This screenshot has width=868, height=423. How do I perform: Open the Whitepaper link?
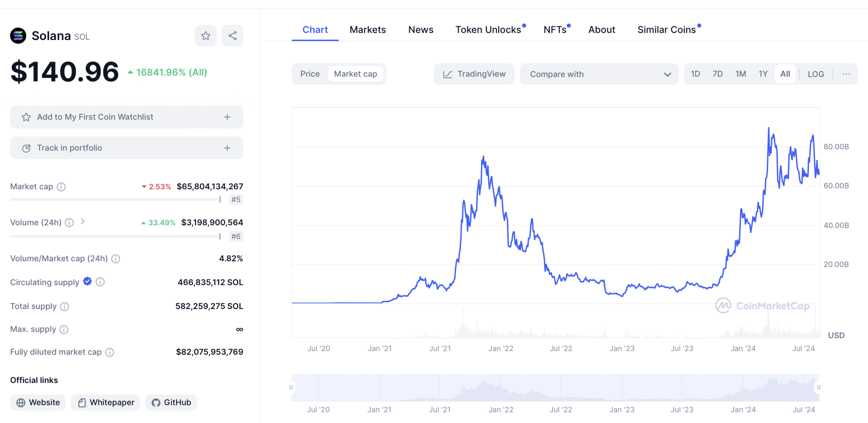point(105,403)
